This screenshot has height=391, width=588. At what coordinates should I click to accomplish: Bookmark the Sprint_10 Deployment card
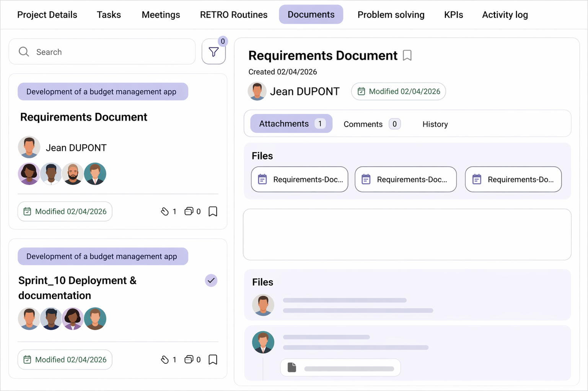coord(213,360)
